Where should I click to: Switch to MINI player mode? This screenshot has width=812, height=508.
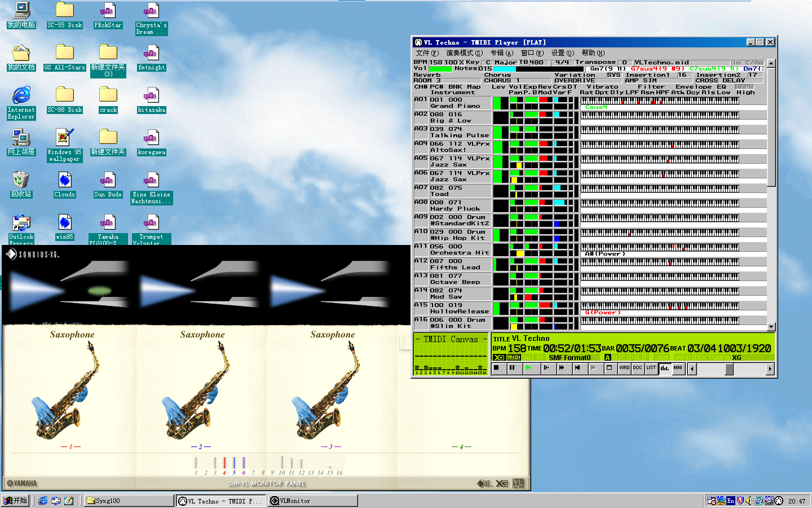pos(678,369)
